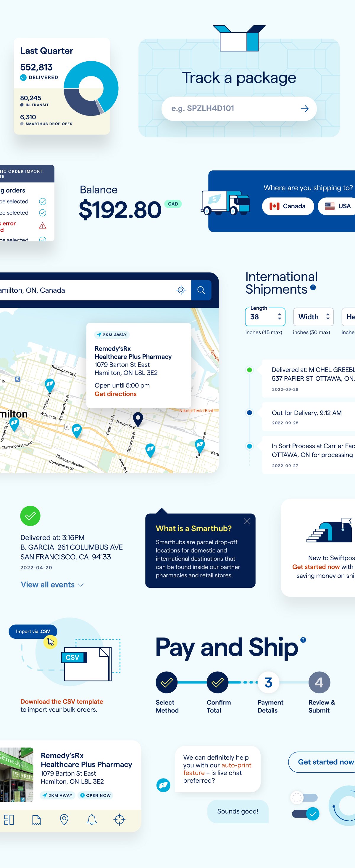
Task: Click the Out for Delivery timeline dot
Action: [x=249, y=412]
